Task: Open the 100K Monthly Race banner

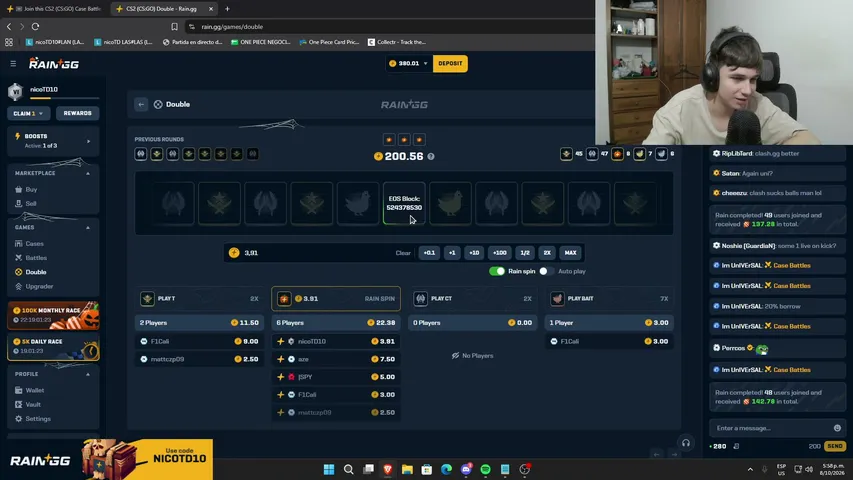Action: (53, 315)
